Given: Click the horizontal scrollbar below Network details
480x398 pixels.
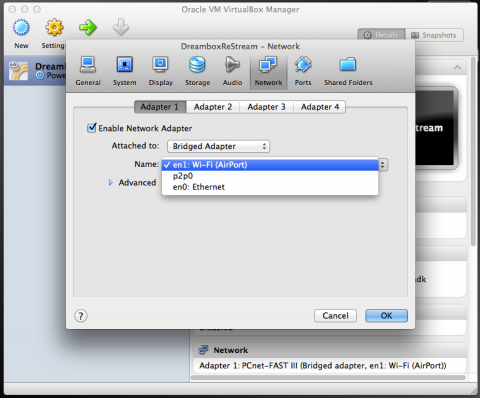Looking at the screenshot, I should point(328,378).
